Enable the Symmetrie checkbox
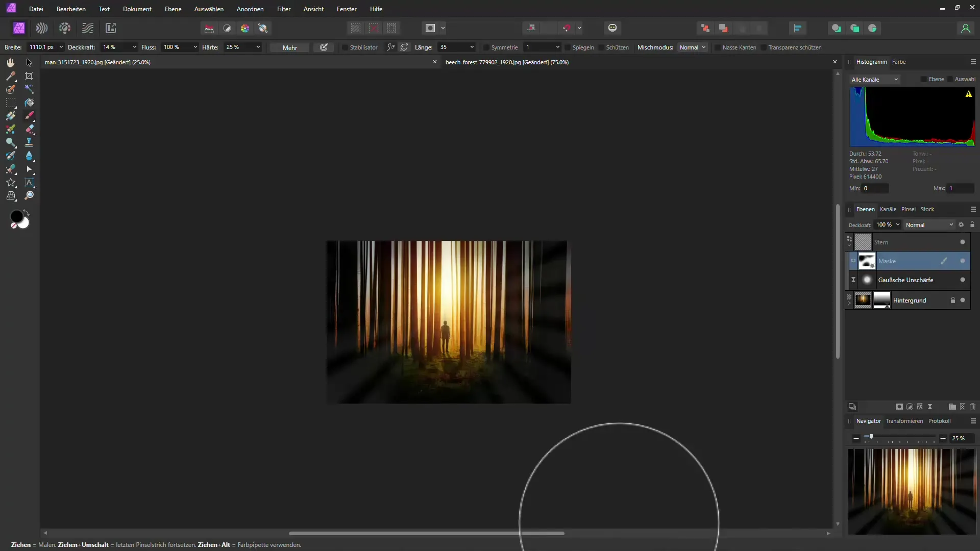 point(486,47)
